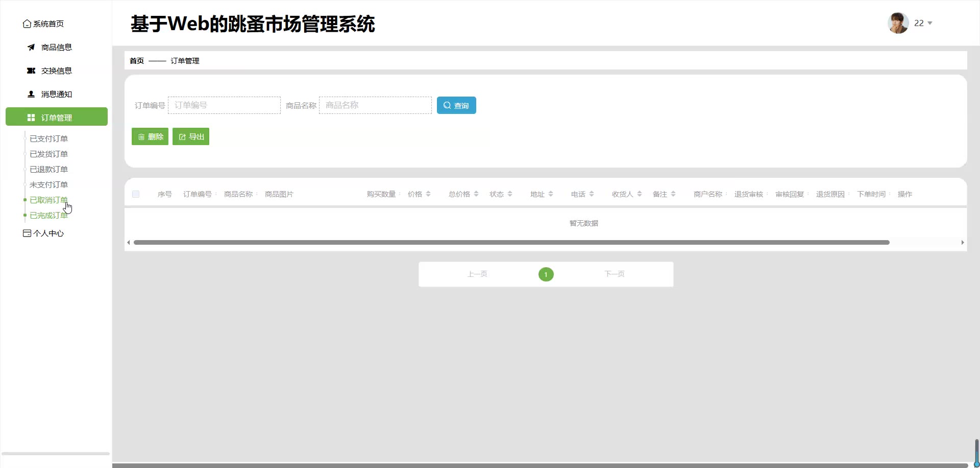Click the table scrollbar's right arrow
Image resolution: width=980 pixels, height=468 pixels.
coord(963,243)
